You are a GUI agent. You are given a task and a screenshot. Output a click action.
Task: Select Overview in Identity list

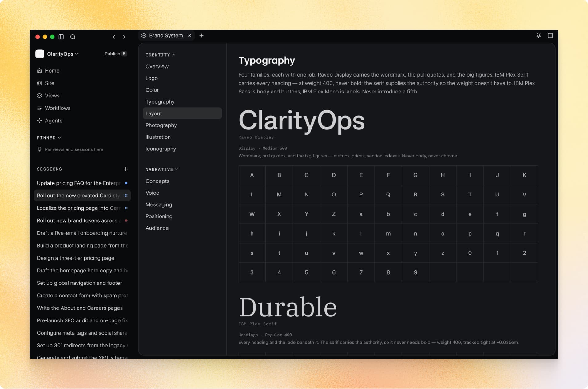pyautogui.click(x=182, y=66)
